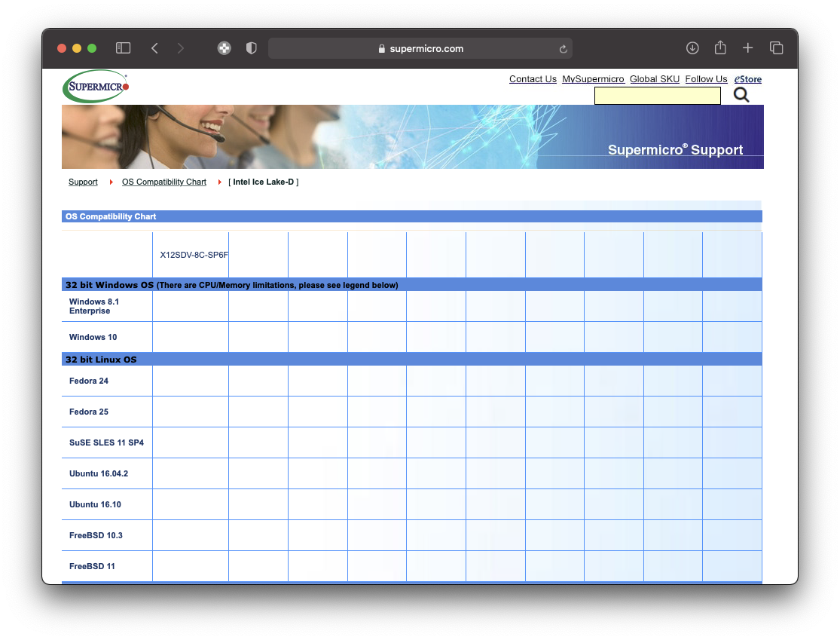Open the Contact Us link

533,79
